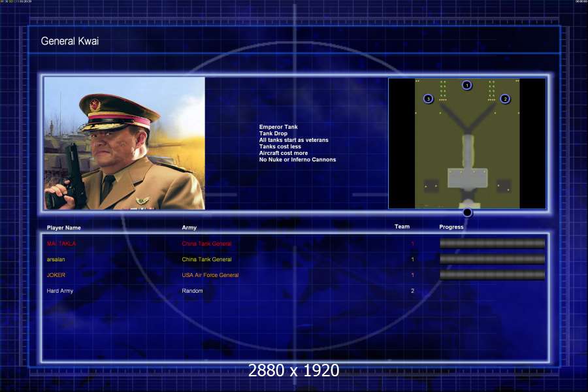
Task: Click 'All tanks start as veterans' text
Action: pyautogui.click(x=293, y=140)
